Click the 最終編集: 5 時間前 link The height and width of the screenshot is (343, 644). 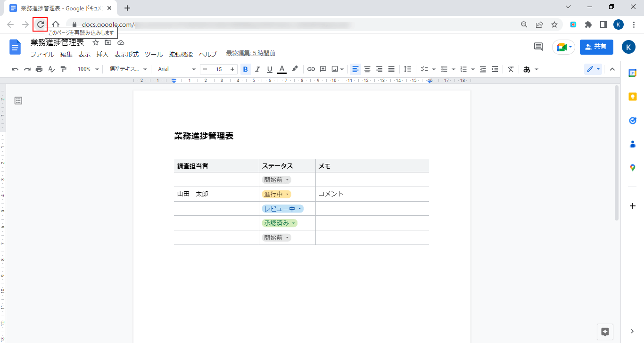pos(250,53)
